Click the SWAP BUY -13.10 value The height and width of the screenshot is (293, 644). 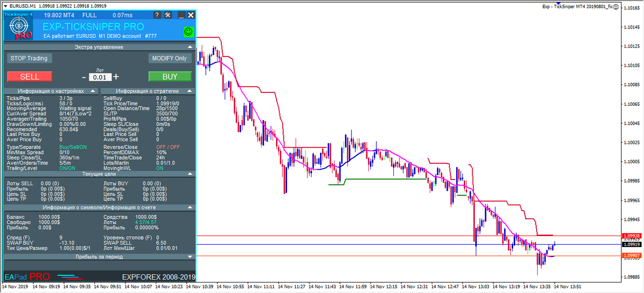(67, 243)
